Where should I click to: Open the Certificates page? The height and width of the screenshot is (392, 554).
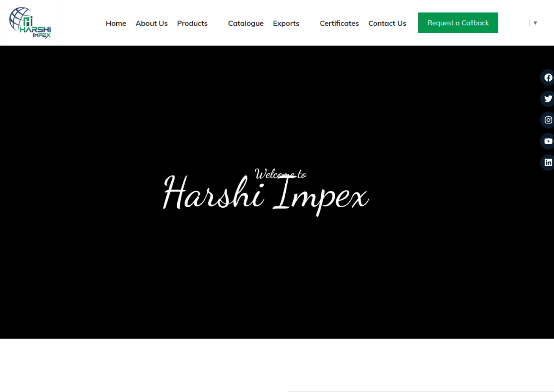[x=339, y=23]
